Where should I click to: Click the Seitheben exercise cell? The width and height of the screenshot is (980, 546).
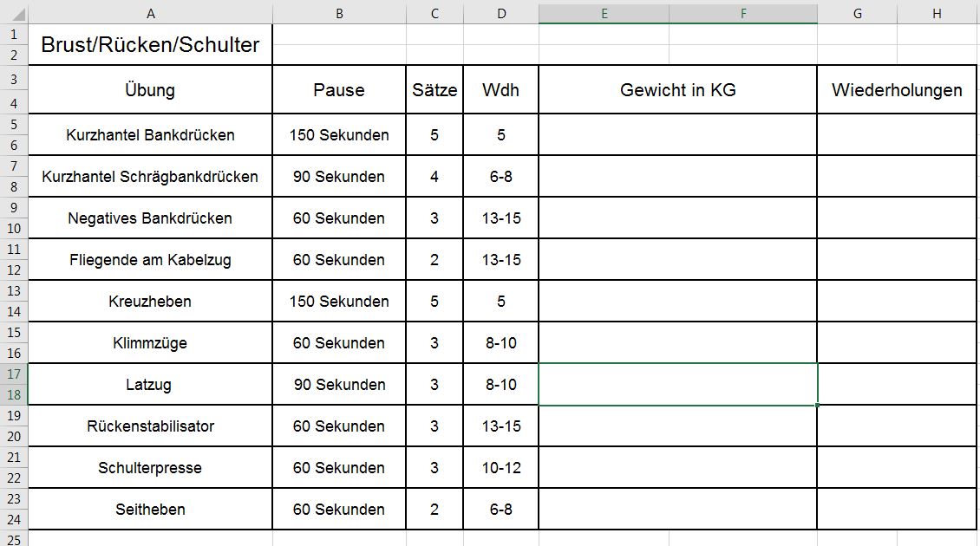(149, 509)
